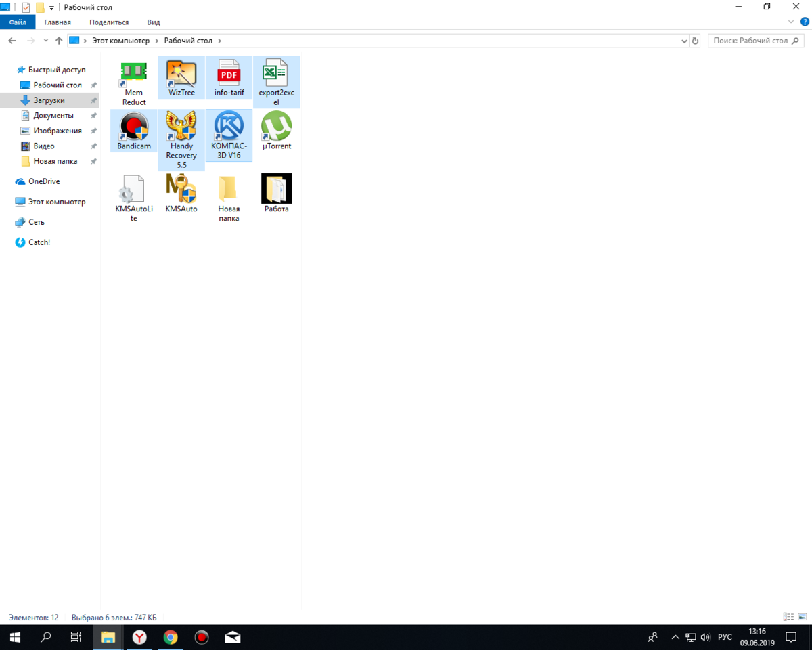This screenshot has width=812, height=650.
Task: Select Этот компьютер in navigation pane
Action: click(x=57, y=202)
